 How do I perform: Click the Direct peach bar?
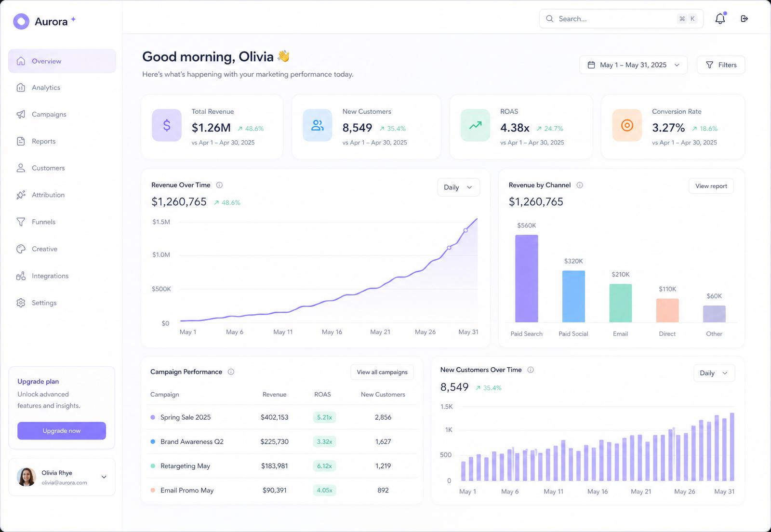(667, 310)
